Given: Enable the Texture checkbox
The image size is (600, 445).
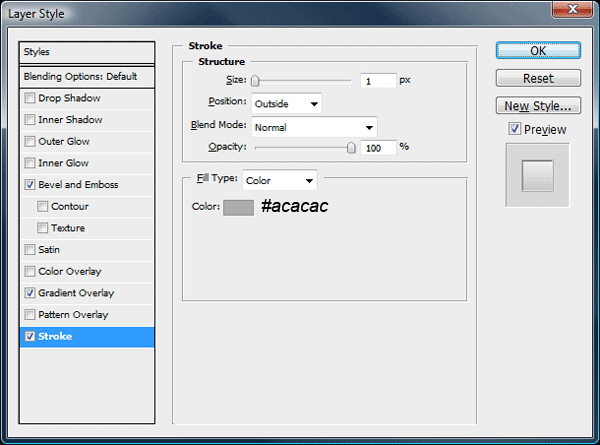Looking at the screenshot, I should pyautogui.click(x=42, y=228).
